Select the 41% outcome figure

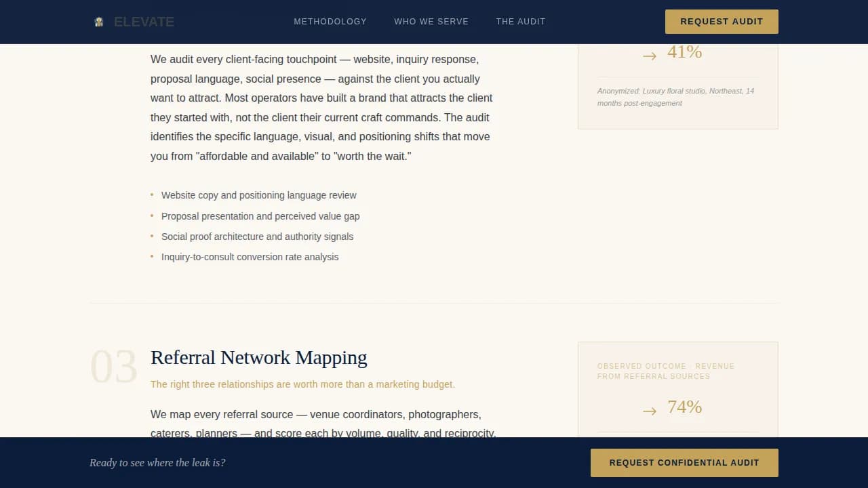click(684, 52)
